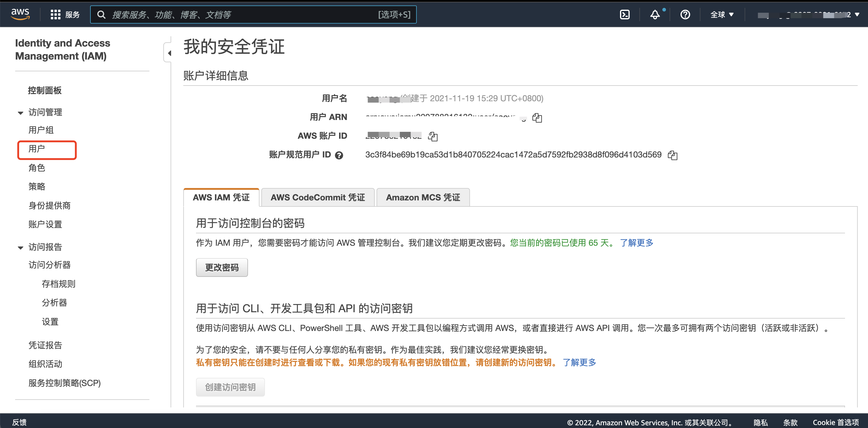Open 用户组 in sidebar

[41, 130]
